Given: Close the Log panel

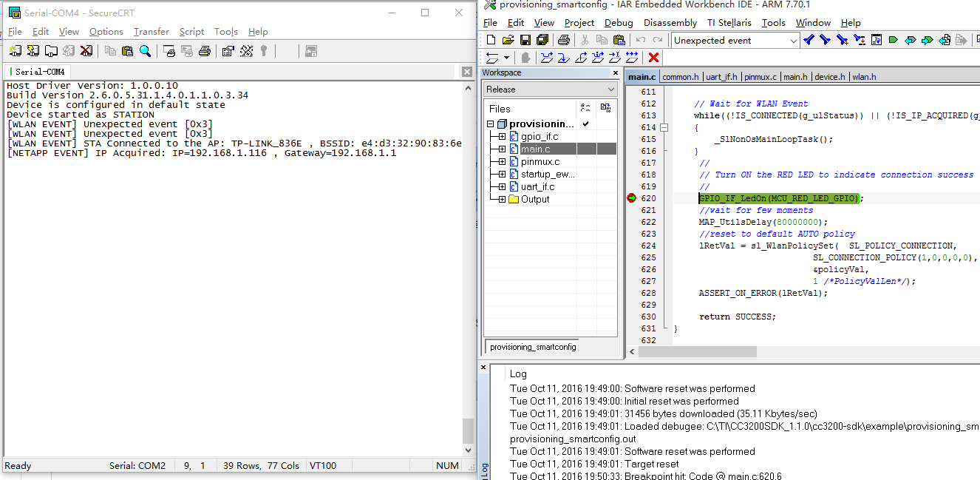Looking at the screenshot, I should pos(483,368).
